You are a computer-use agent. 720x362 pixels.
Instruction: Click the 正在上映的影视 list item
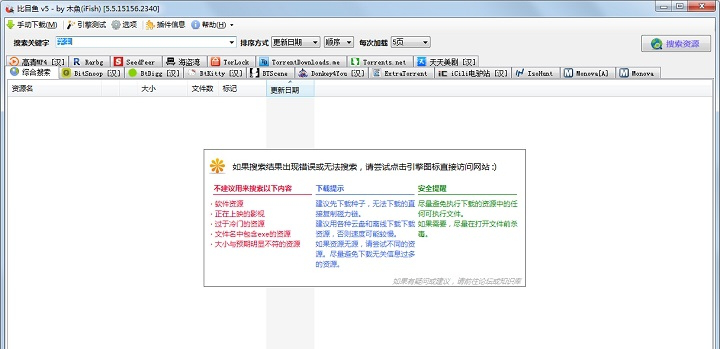pyautogui.click(x=239, y=214)
